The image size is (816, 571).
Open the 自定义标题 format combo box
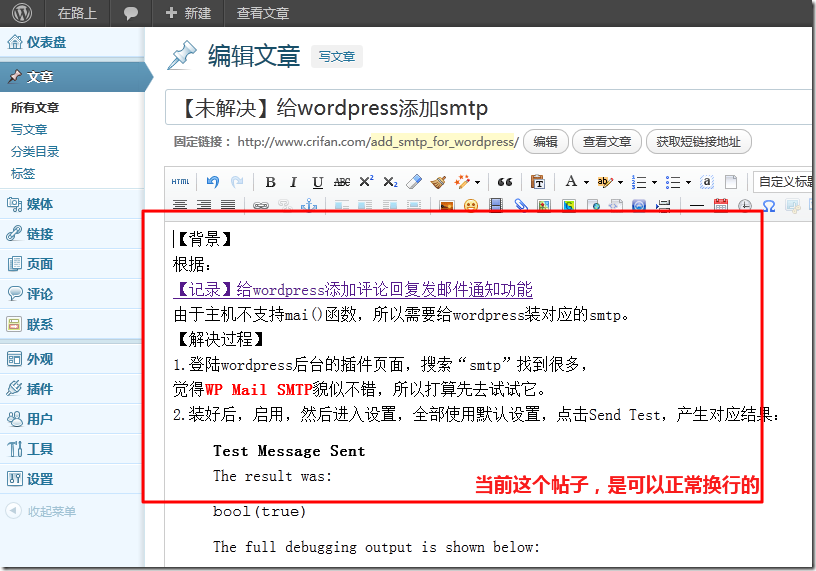[784, 182]
